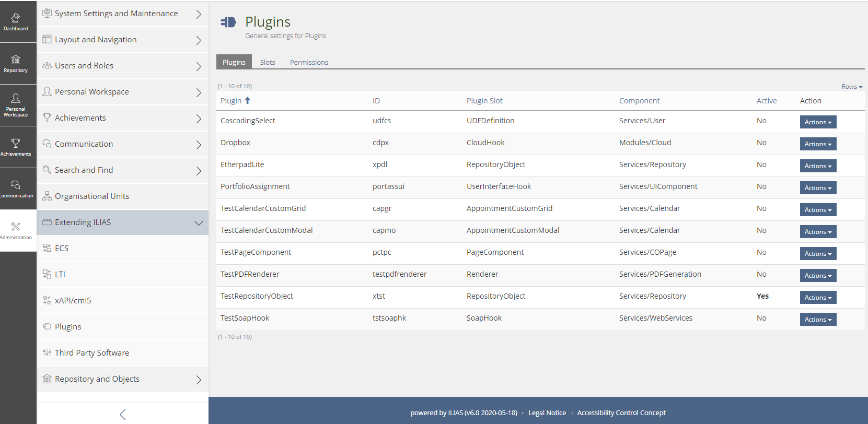Click the Achievements trophy in main bar
The image size is (868, 424).
point(16,147)
